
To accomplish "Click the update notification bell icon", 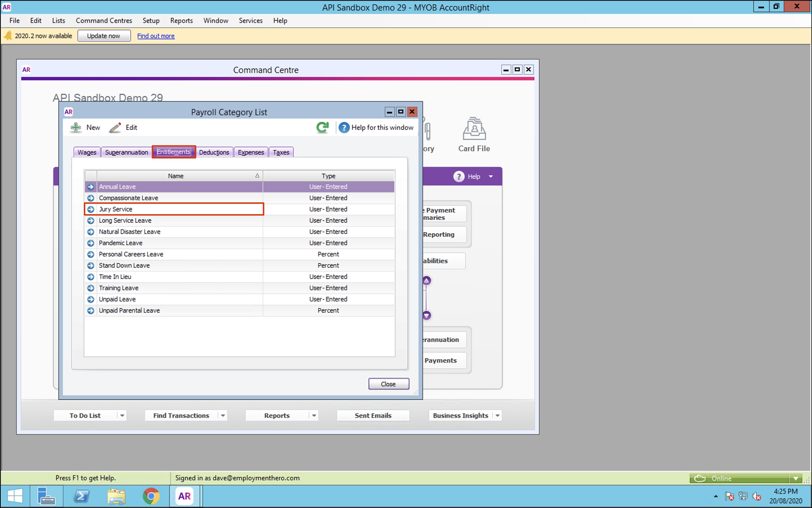I will point(8,36).
